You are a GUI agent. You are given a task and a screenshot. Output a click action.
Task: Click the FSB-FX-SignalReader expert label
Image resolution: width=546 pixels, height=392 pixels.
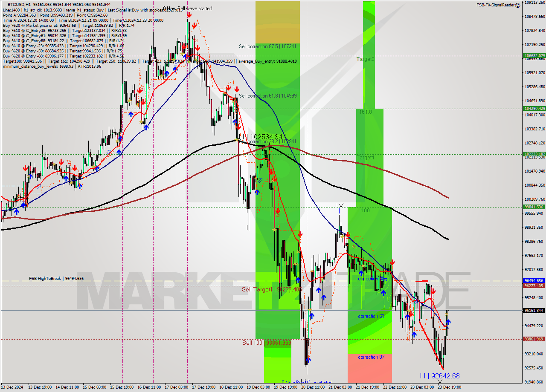(x=495, y=5)
